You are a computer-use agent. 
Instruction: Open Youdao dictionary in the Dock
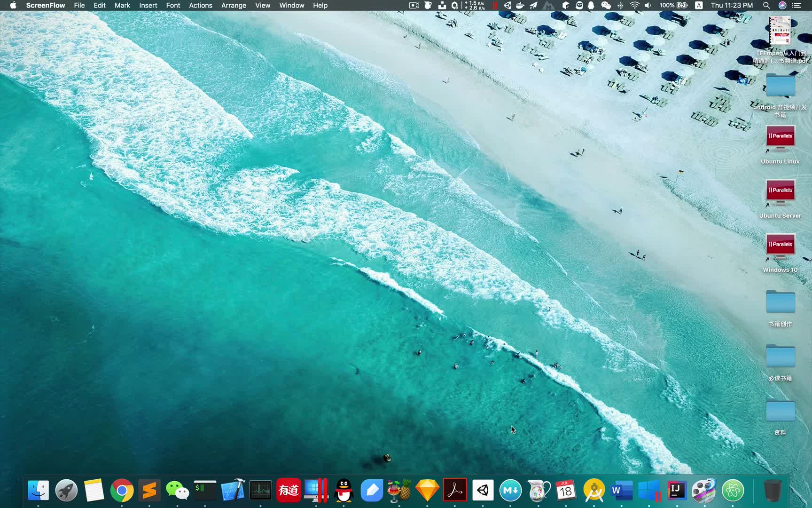(288, 491)
